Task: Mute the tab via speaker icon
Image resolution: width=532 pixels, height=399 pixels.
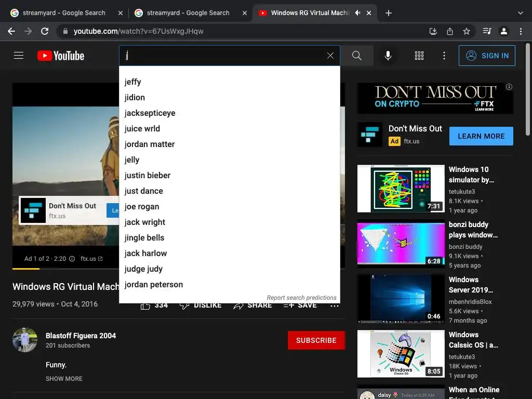Action: pyautogui.click(x=357, y=13)
